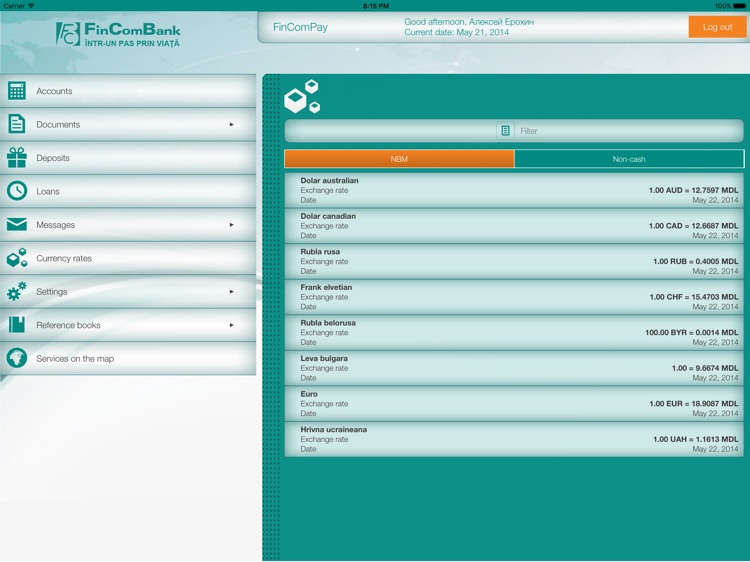Click the large cubes icon in panel header
Image resolution: width=750 pixels, height=562 pixels.
302,97
